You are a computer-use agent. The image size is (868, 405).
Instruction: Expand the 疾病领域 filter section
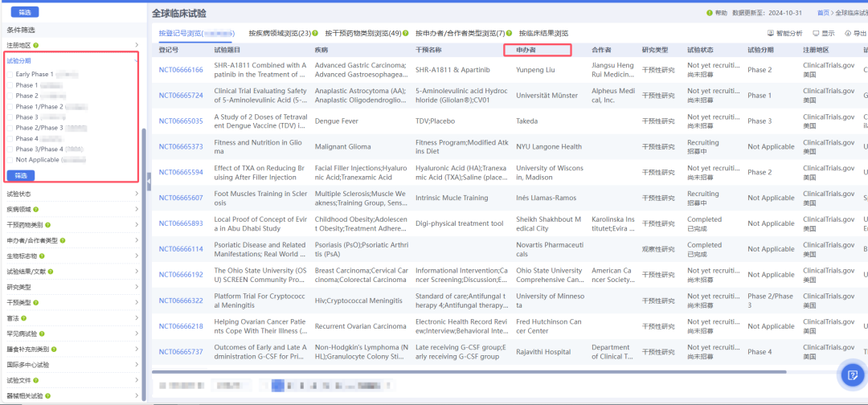(72, 209)
